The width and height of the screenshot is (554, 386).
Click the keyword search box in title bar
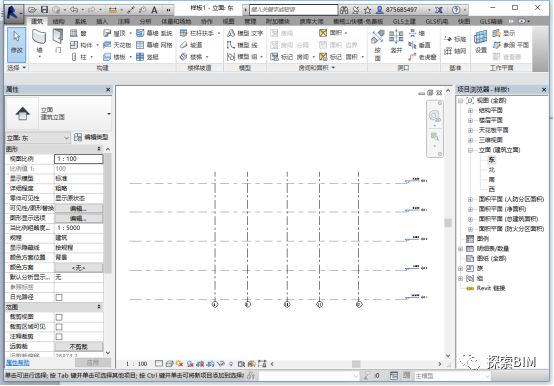click(293, 10)
